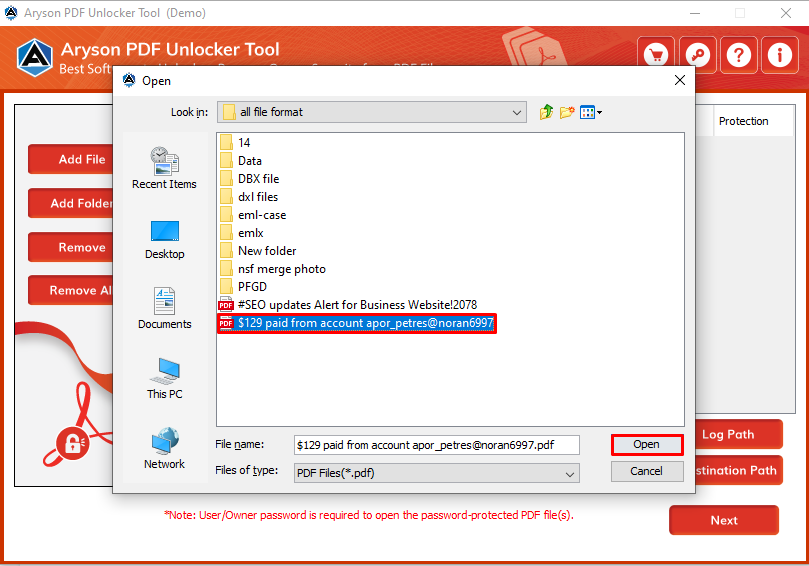Select the PFGD folder
Viewport: 809px width, 566px height.
pyautogui.click(x=243, y=286)
